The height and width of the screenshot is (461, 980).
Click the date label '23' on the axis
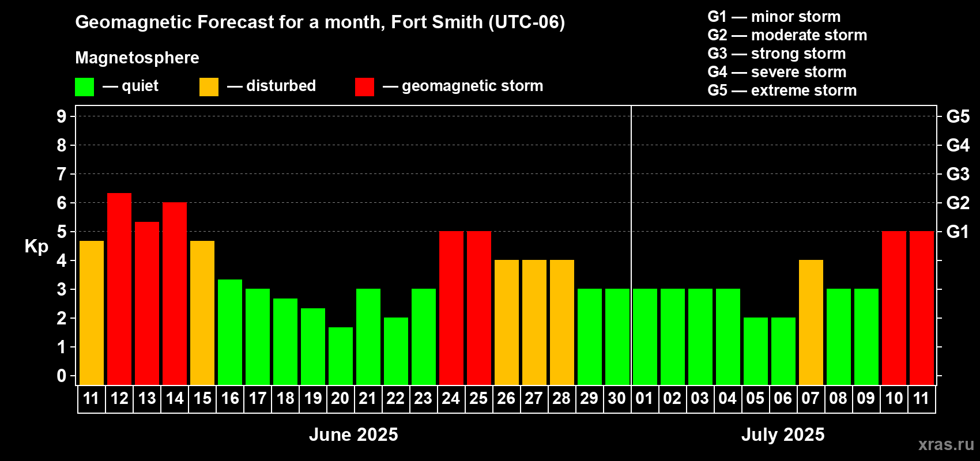pos(424,398)
